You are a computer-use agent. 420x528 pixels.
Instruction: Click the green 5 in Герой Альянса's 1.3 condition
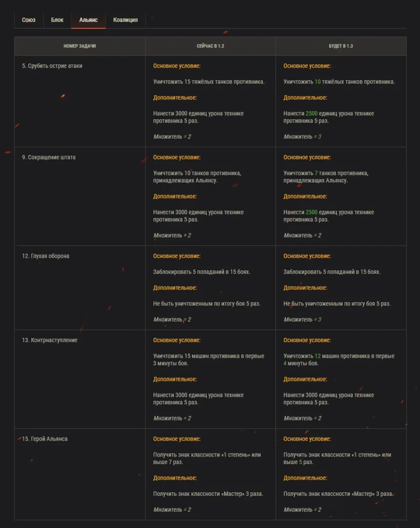pos(301,462)
